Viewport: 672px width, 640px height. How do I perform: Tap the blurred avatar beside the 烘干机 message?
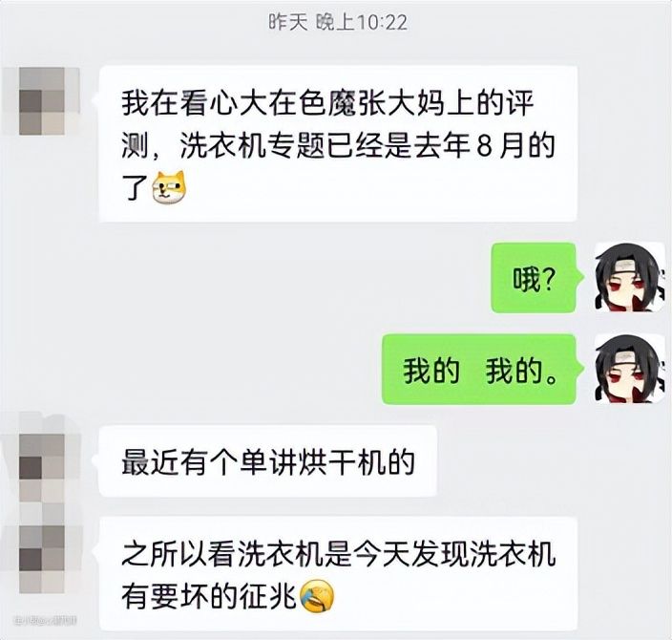click(x=42, y=467)
